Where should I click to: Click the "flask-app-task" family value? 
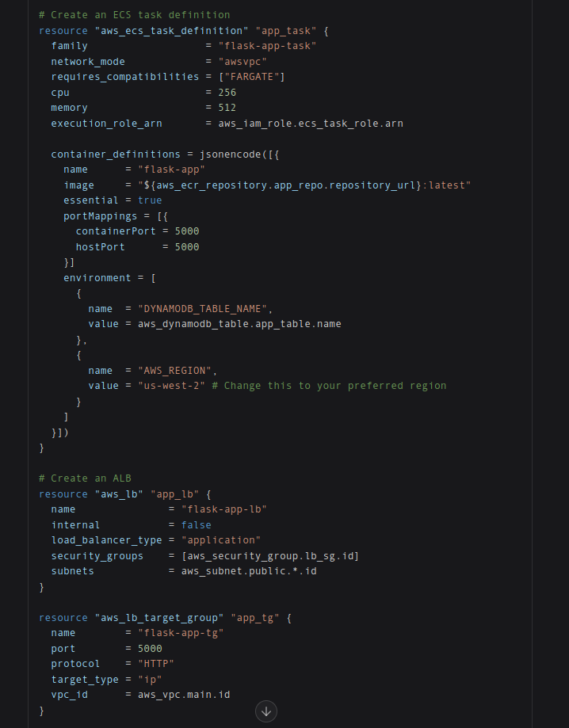tap(261, 46)
